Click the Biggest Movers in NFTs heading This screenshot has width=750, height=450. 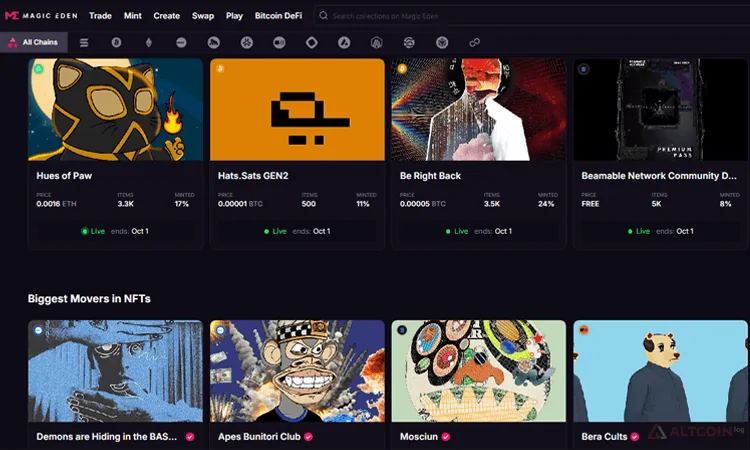point(89,298)
